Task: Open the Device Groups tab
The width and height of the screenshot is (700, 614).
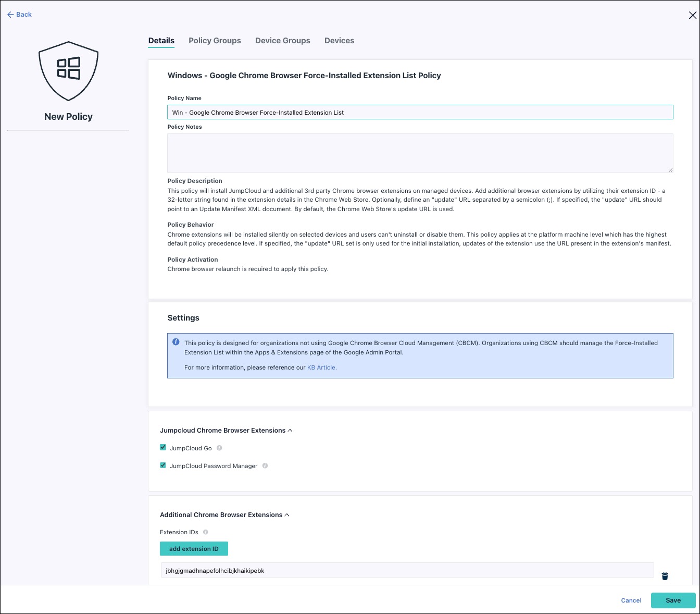Action: (282, 41)
